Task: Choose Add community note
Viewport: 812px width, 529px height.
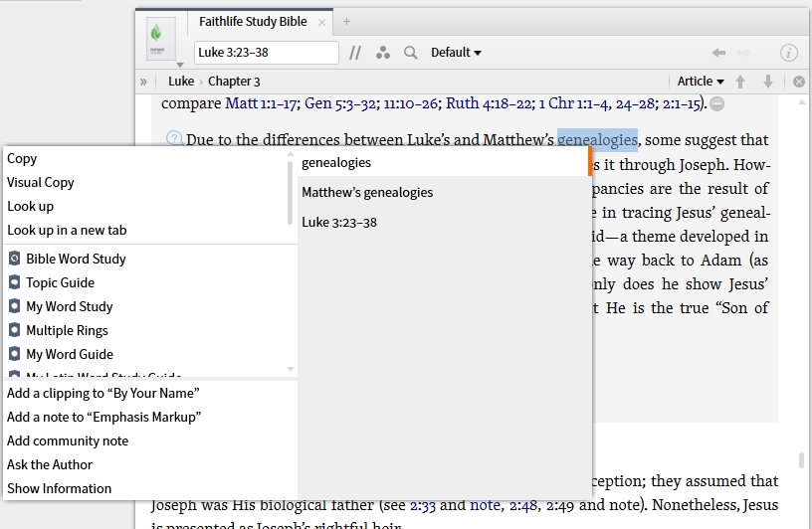Action: tap(68, 441)
